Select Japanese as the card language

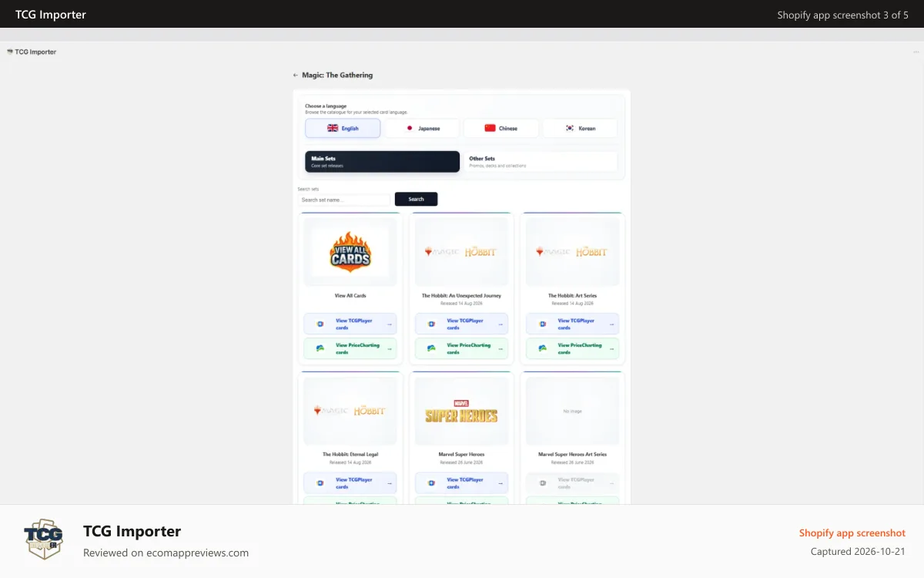point(422,128)
